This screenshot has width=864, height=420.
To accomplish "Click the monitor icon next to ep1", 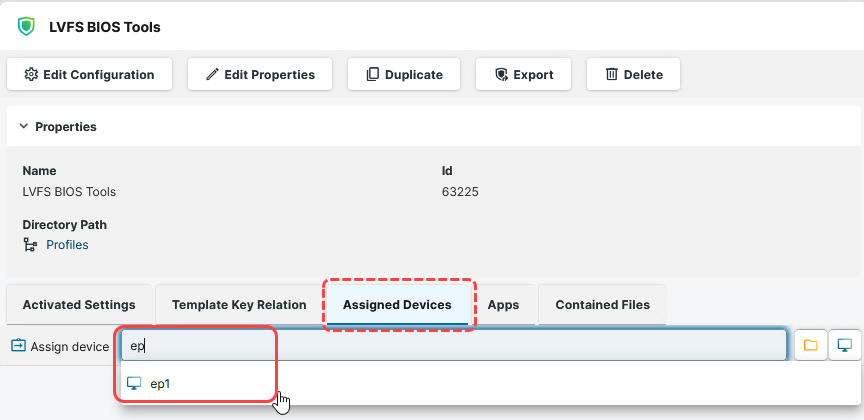I will pos(134,383).
